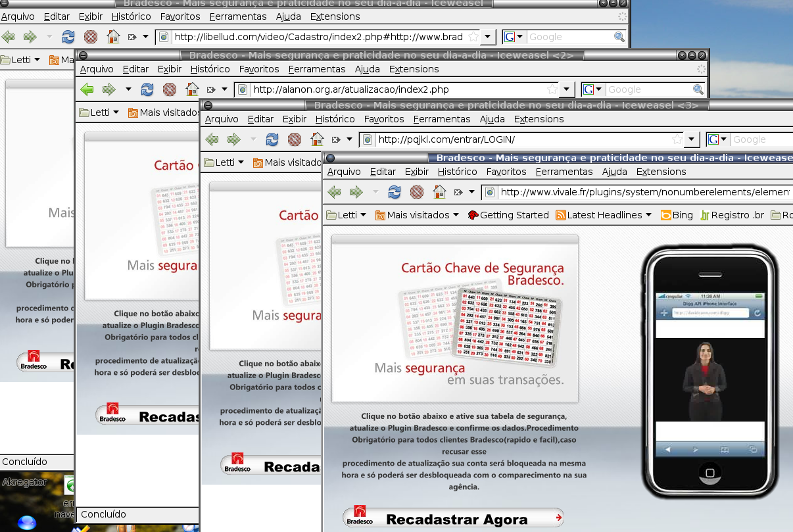Open Editar menu in the pqjkl.com window
Image resolution: width=793 pixels, height=532 pixels.
point(260,119)
